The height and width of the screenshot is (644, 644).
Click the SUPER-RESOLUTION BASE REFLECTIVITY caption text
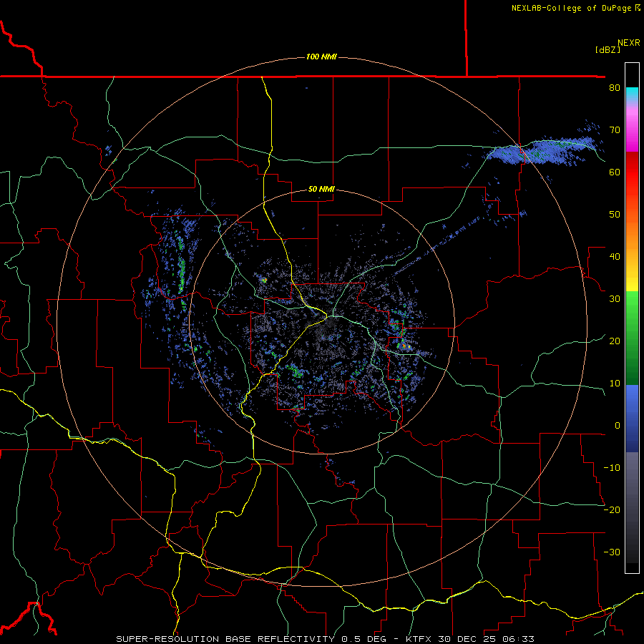[225, 639]
